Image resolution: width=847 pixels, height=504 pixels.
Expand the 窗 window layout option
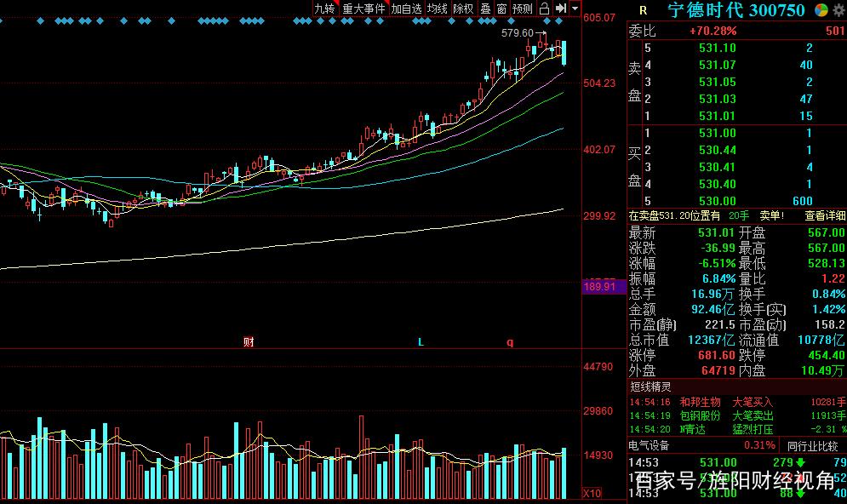coord(501,9)
